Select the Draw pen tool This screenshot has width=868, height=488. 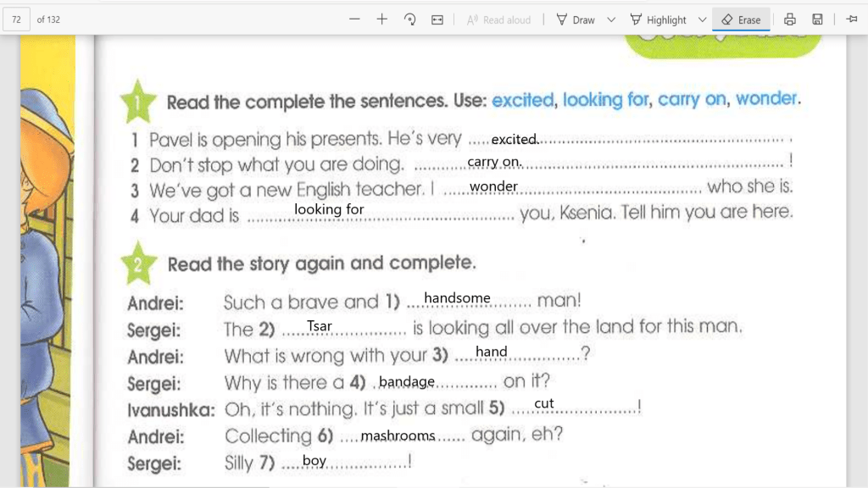click(576, 19)
